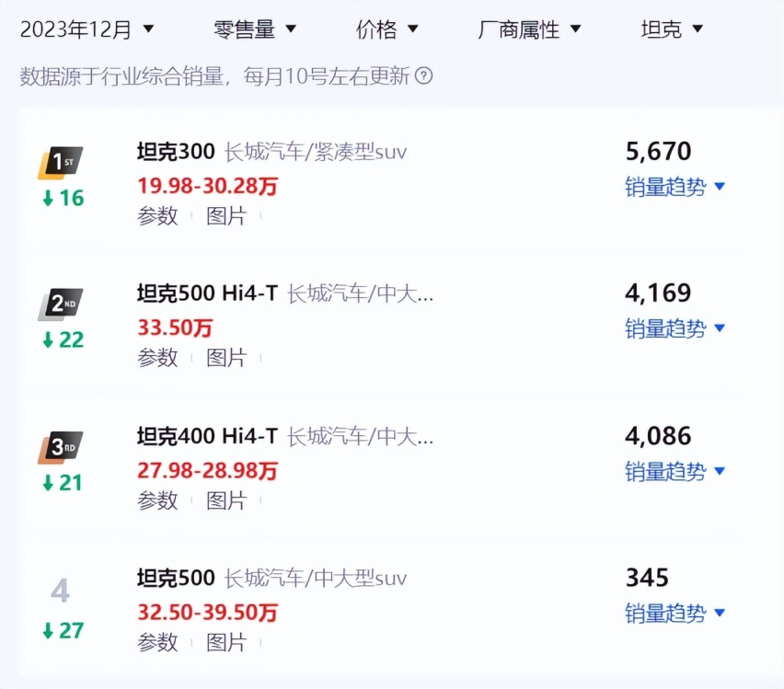Click the sales figure 4,169
Viewport: 784px width, 689px height.
658,293
